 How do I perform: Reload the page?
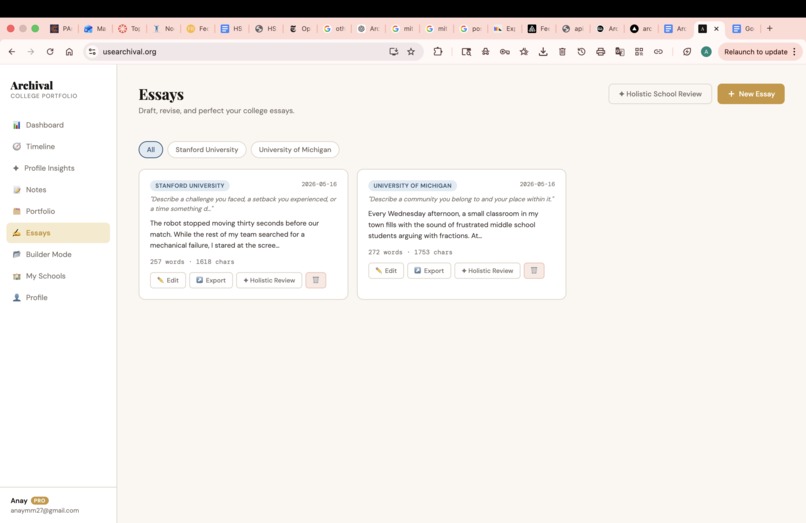point(50,52)
